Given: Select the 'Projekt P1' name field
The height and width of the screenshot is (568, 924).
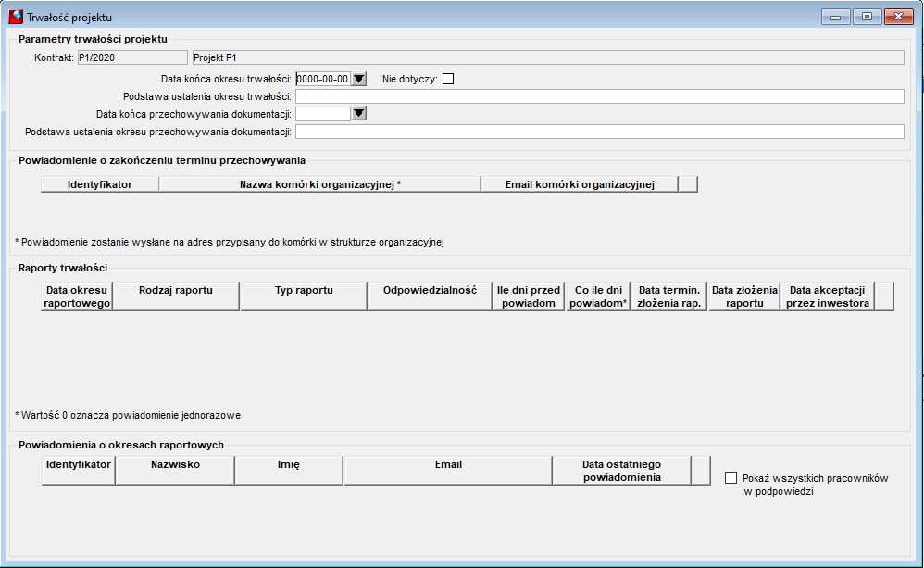Looking at the screenshot, I should (x=548, y=57).
